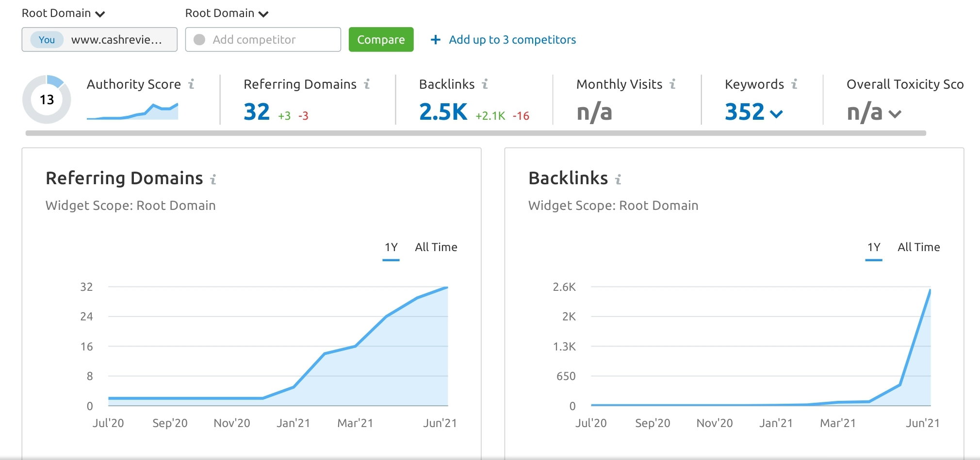Select 1Y tab in Backlinks chart
980x460 pixels.
874,248
